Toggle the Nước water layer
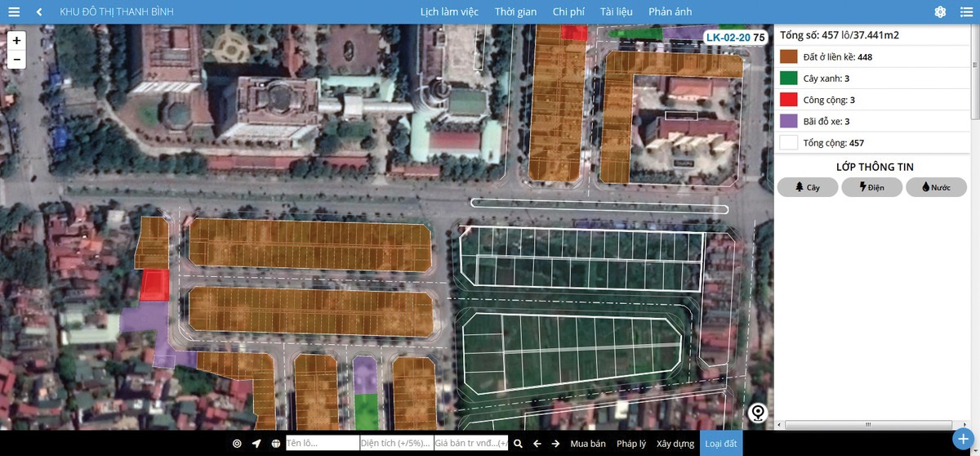 point(936,187)
